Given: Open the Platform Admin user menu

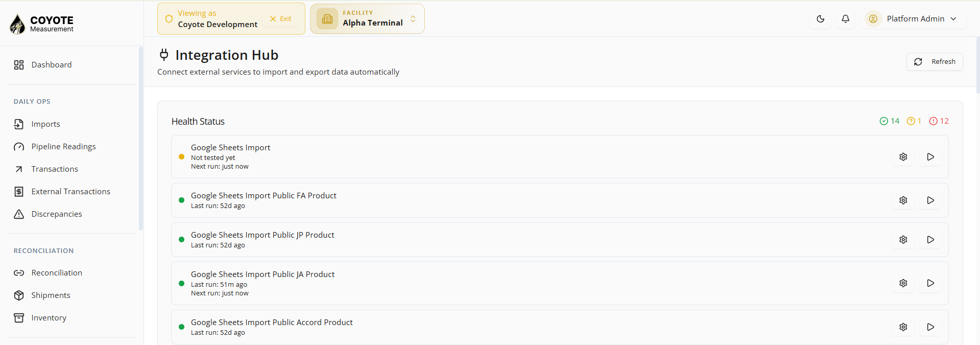Looking at the screenshot, I should (914, 19).
